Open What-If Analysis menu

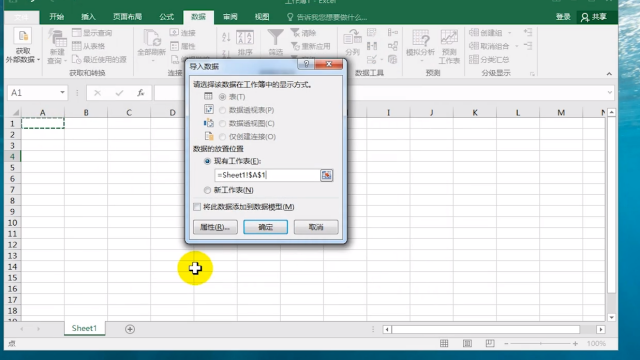(x=420, y=46)
